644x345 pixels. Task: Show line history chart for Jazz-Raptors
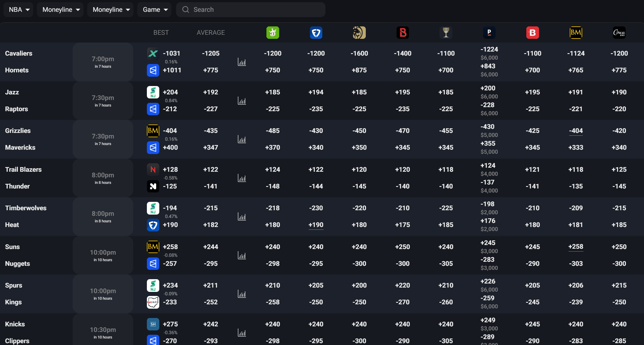[x=242, y=101]
